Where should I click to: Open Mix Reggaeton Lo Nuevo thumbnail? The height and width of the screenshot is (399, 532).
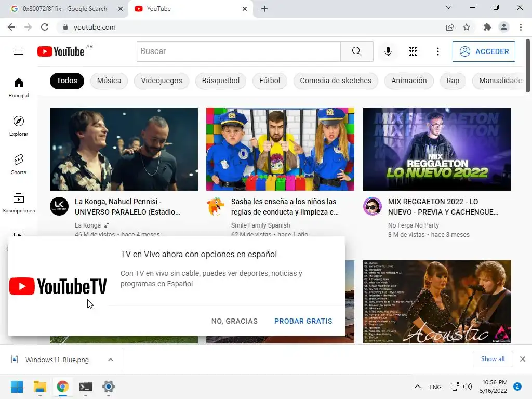437,149
